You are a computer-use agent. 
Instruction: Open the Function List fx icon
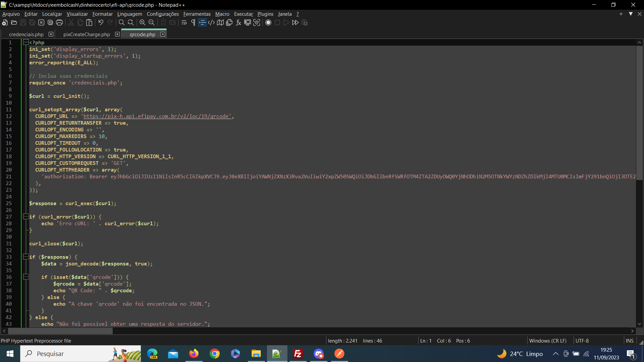[238, 22]
